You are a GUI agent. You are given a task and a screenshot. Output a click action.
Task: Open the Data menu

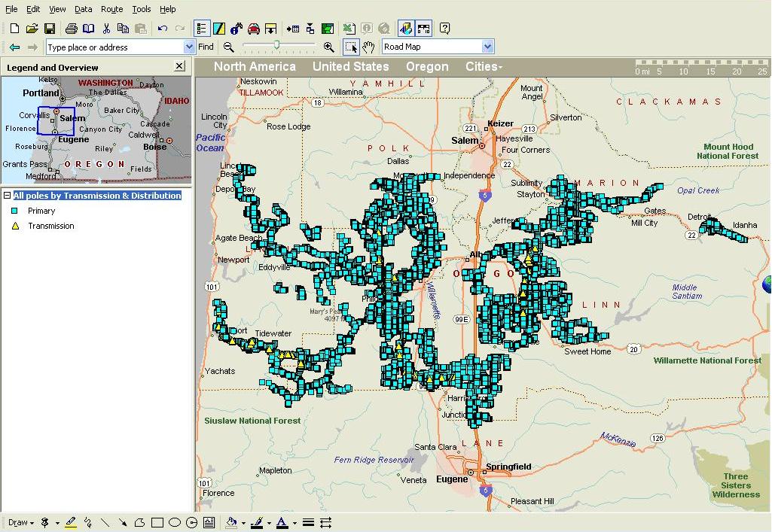[84, 9]
